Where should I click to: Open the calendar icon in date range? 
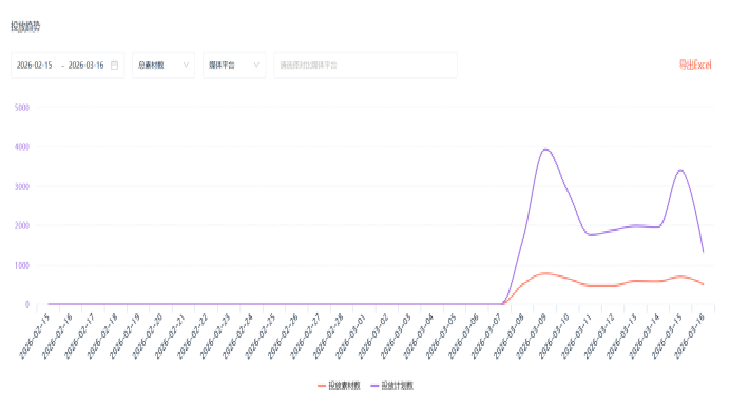pos(115,65)
